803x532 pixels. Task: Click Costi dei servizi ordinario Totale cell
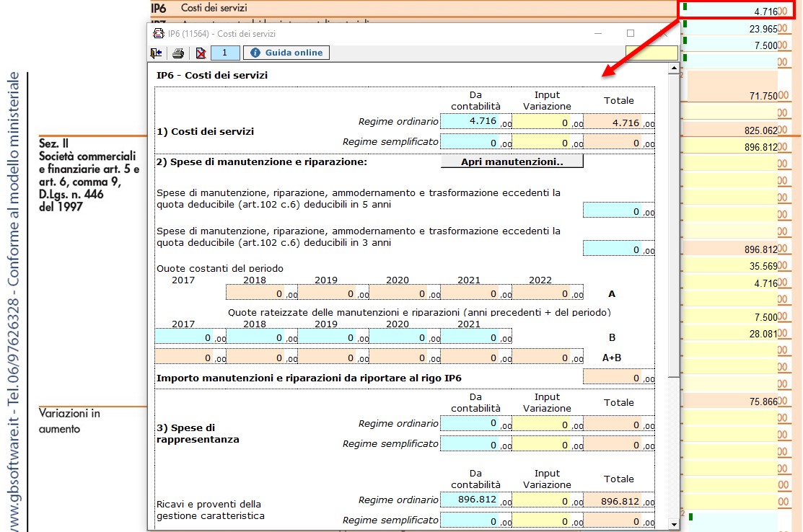click(619, 121)
